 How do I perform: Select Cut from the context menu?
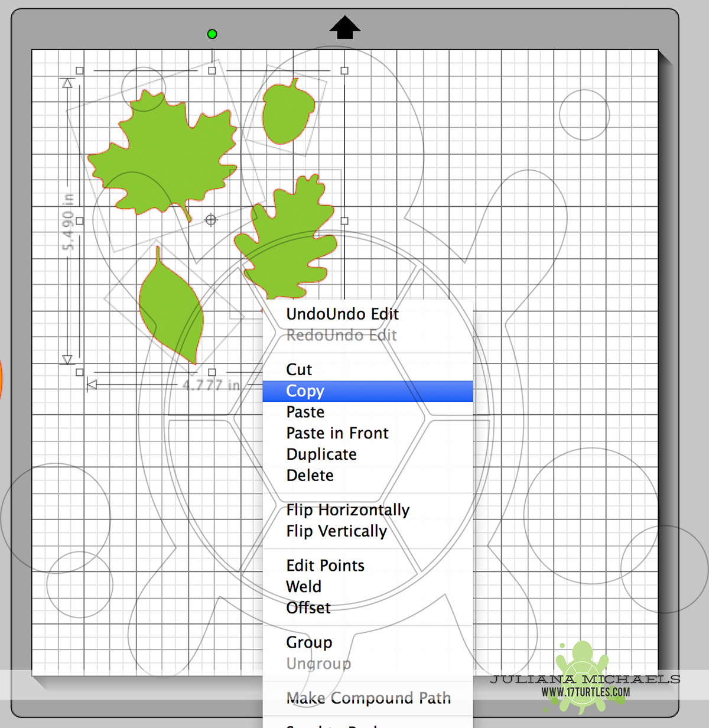point(298,369)
